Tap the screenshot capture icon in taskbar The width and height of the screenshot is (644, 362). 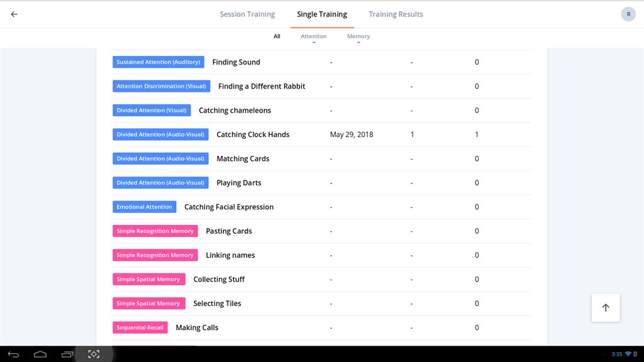(x=94, y=354)
